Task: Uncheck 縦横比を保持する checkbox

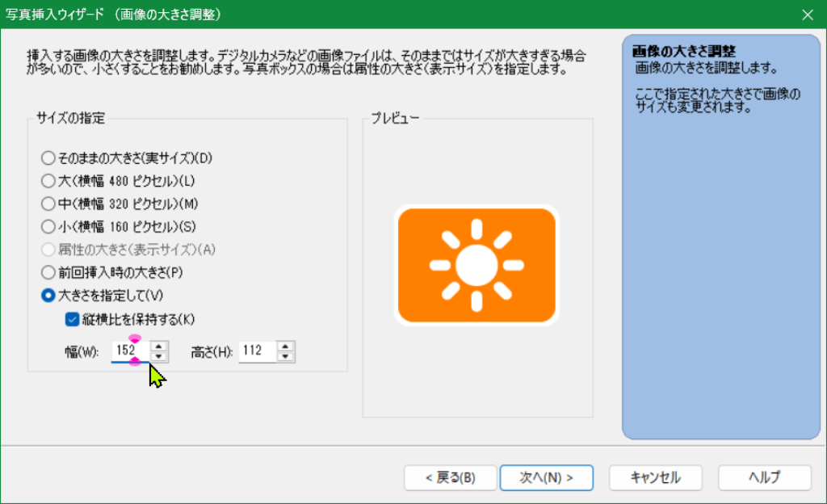Action: pyautogui.click(x=72, y=318)
